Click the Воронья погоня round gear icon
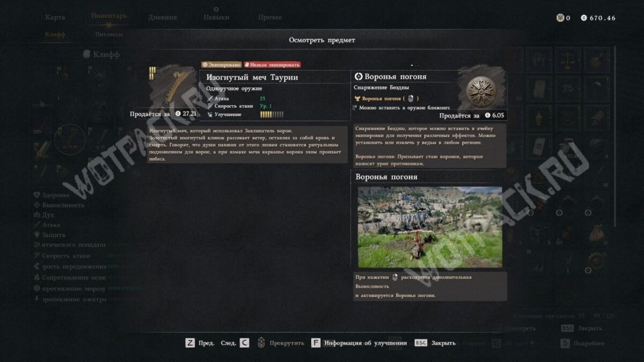The height and width of the screenshot is (362, 644). pos(481,93)
